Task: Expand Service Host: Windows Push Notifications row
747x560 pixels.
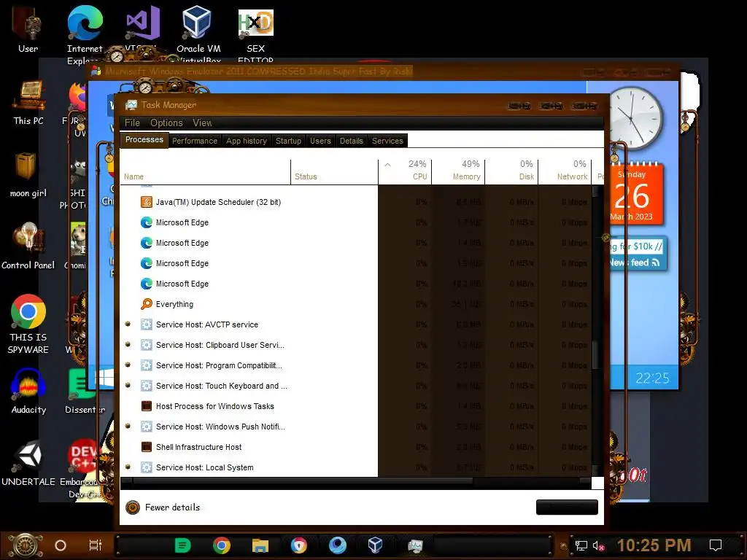Action: (x=128, y=427)
